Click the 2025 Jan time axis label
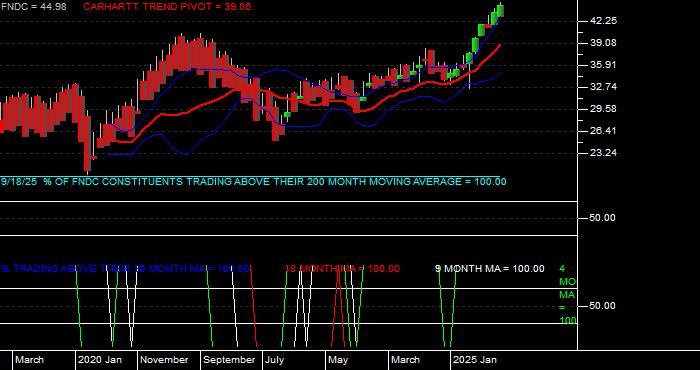Screen dimensions: 700x370 pos(475,360)
